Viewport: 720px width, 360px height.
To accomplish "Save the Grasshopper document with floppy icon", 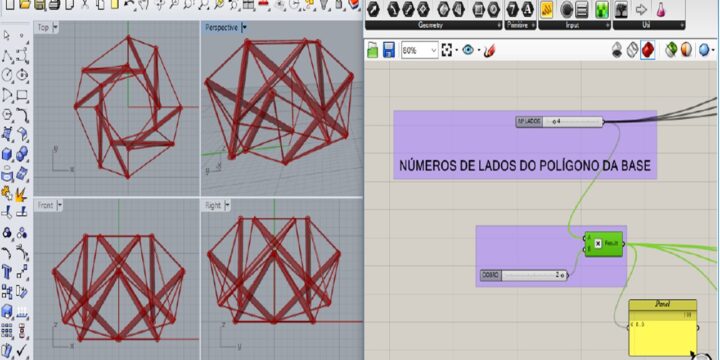I will tap(388, 50).
